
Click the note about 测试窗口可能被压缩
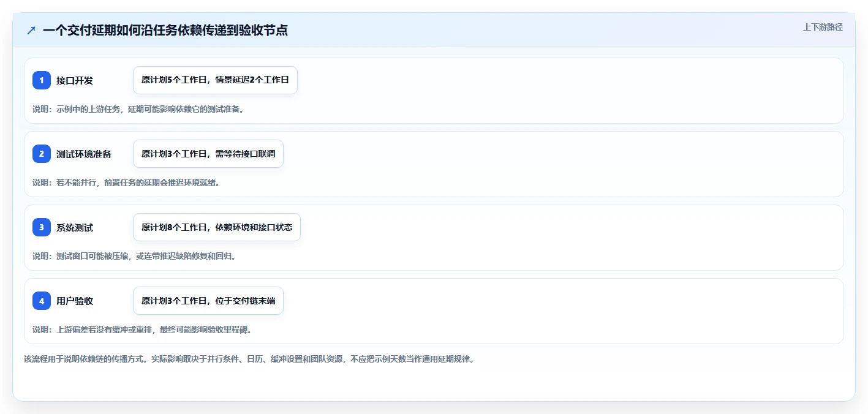(x=134, y=256)
